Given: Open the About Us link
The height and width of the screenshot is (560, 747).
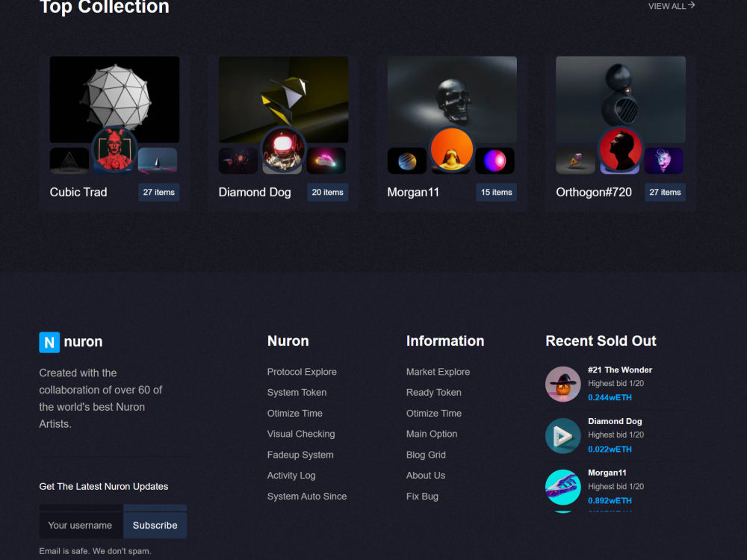Looking at the screenshot, I should [426, 475].
